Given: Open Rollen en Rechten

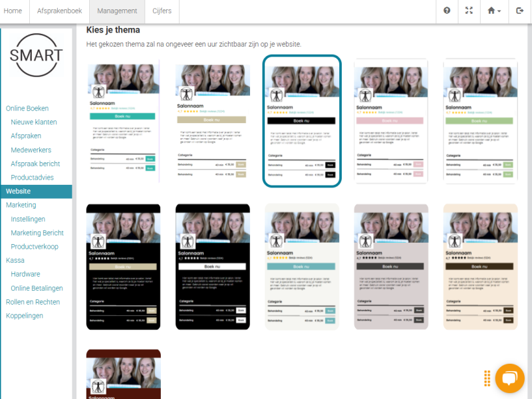Looking at the screenshot, I should (x=33, y=302).
